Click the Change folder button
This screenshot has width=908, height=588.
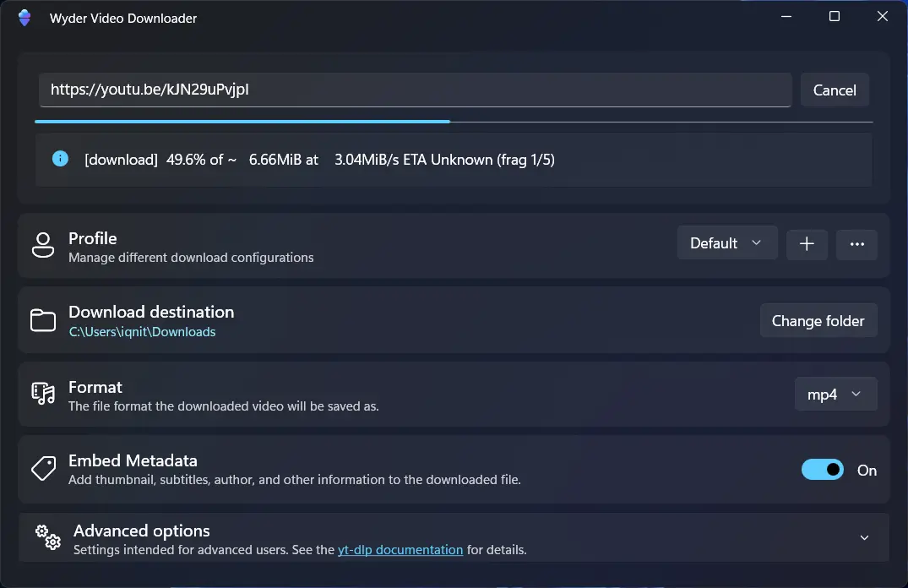pyautogui.click(x=818, y=320)
